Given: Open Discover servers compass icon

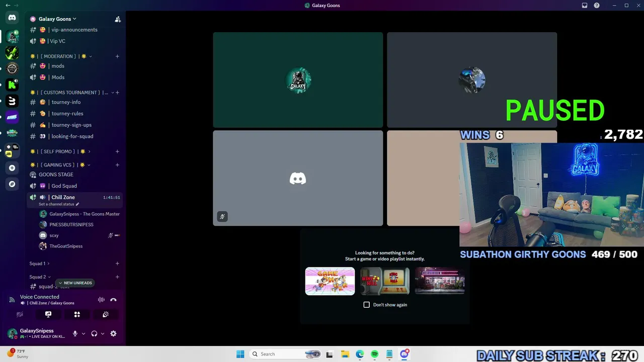Looking at the screenshot, I should (12, 184).
